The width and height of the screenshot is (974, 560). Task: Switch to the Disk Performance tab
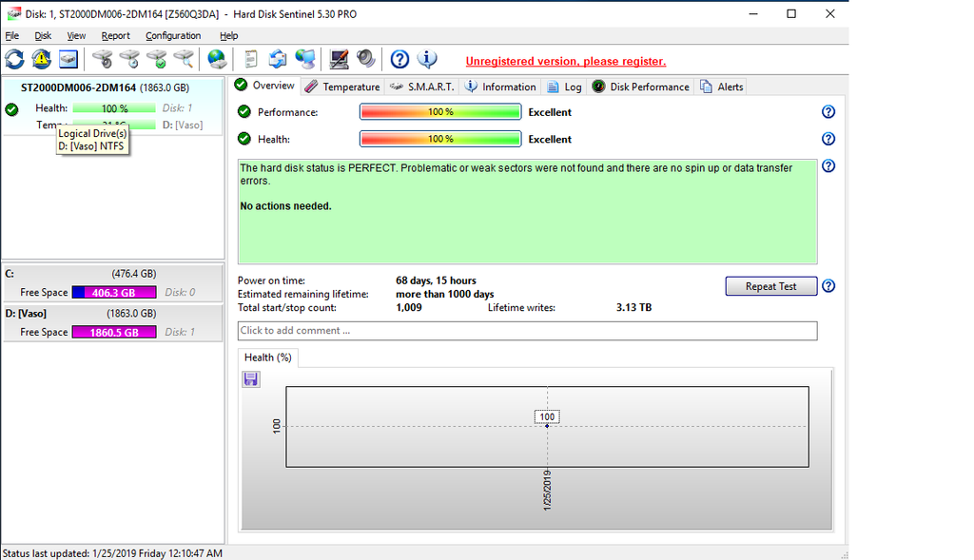click(x=641, y=87)
